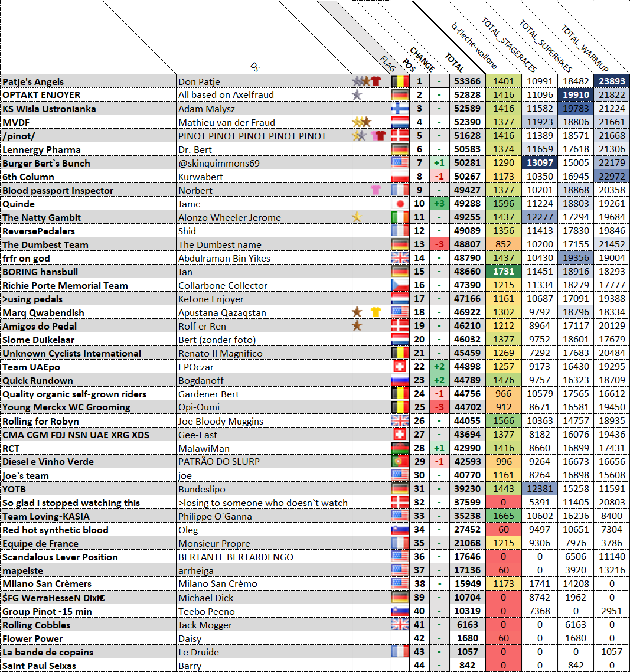Select the UK flag in frfr on god row

(x=400, y=257)
